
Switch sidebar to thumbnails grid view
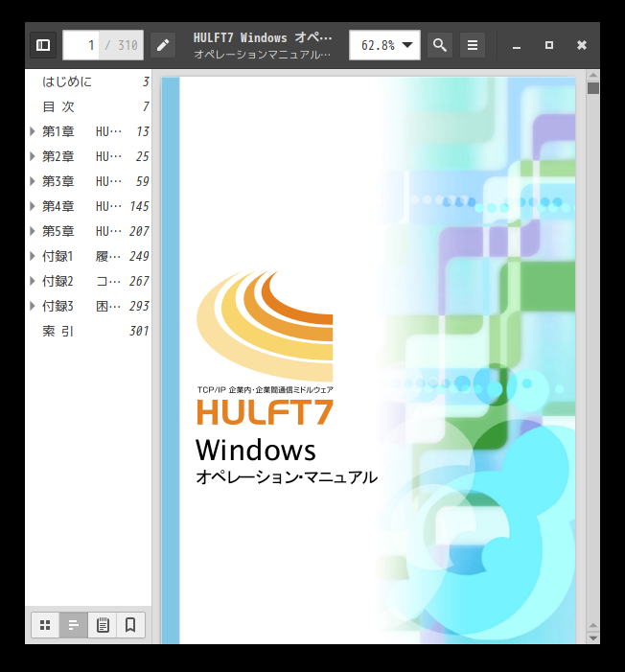coord(45,625)
